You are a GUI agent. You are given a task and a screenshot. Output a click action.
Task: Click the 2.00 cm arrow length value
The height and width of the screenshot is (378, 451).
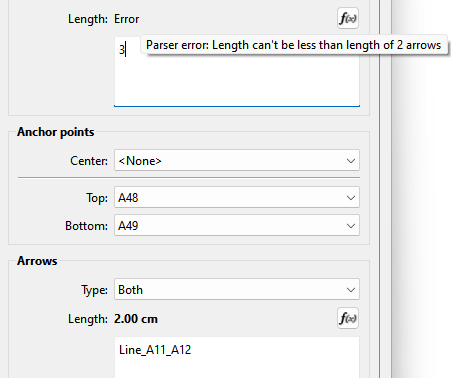tap(136, 319)
